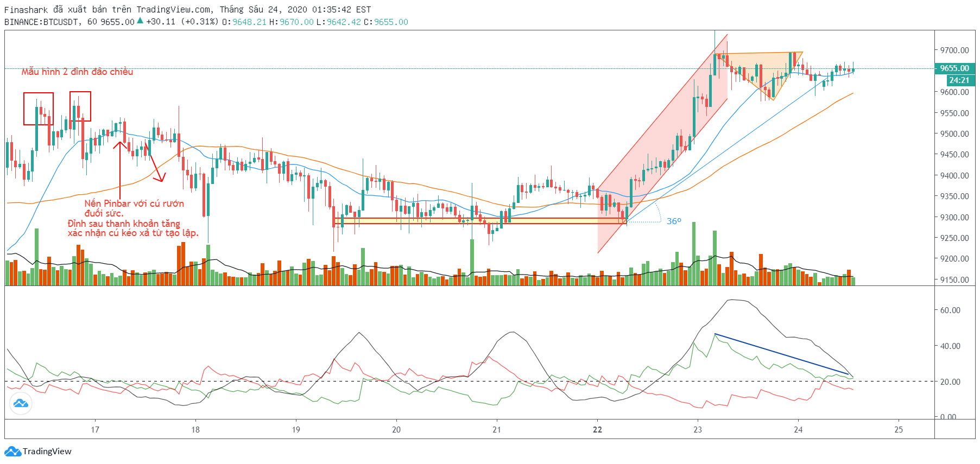The height and width of the screenshot is (464, 980).
Task: Click the TradingView cloud logo in the indicator pane
Action: click(21, 403)
